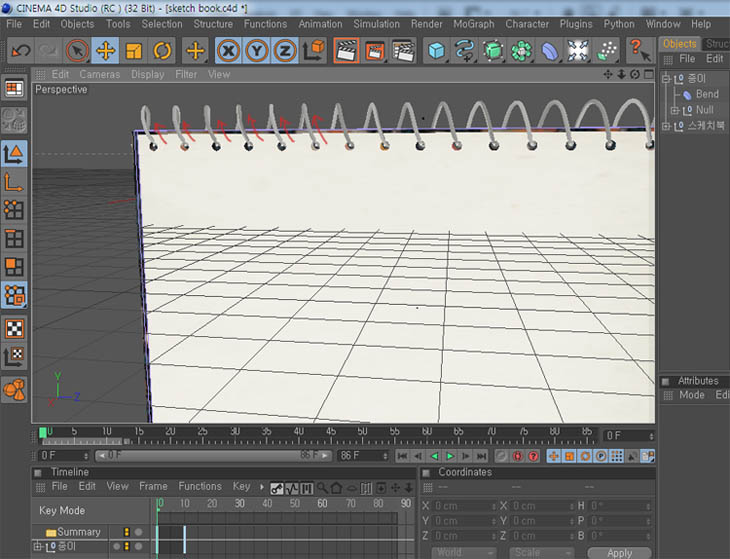
Task: Go to start of animation
Action: tap(403, 456)
